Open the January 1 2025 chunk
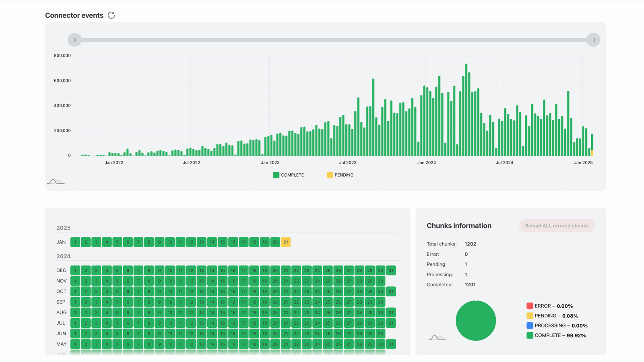 pyautogui.click(x=75, y=242)
